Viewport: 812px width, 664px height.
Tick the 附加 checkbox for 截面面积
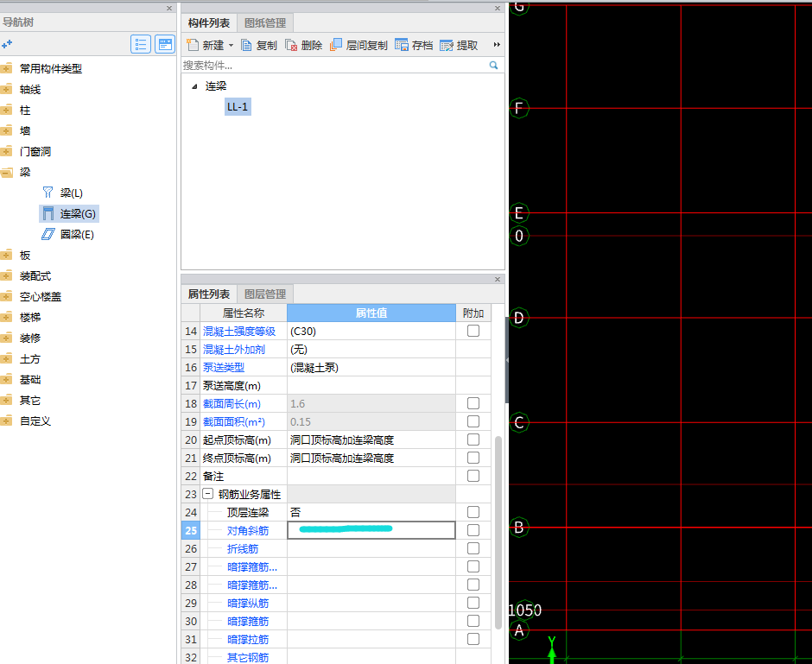(x=473, y=421)
